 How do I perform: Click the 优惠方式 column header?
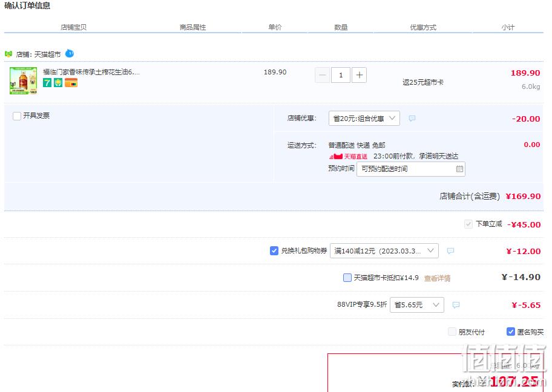(x=423, y=27)
